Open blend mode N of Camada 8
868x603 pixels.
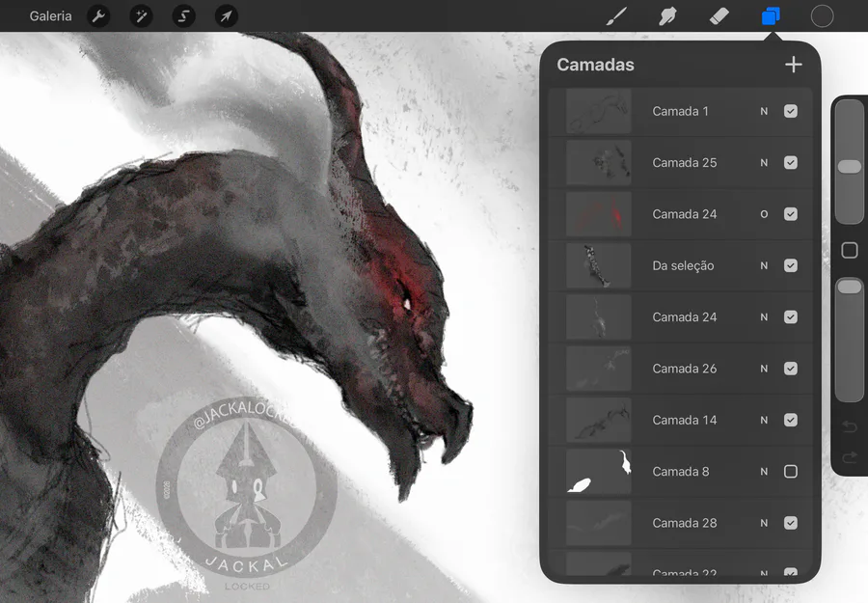pos(764,472)
